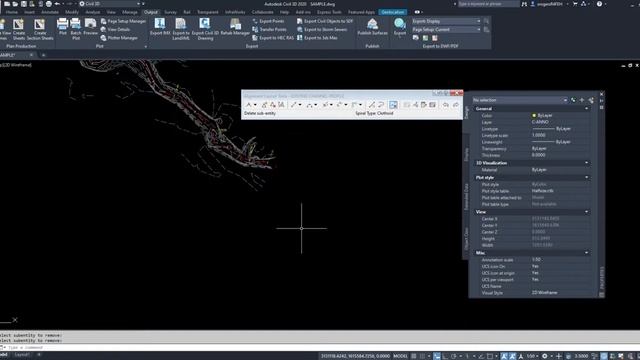640x360 pixels.
Task: Toggle annotation visibility in status bar
Action: tap(504, 356)
